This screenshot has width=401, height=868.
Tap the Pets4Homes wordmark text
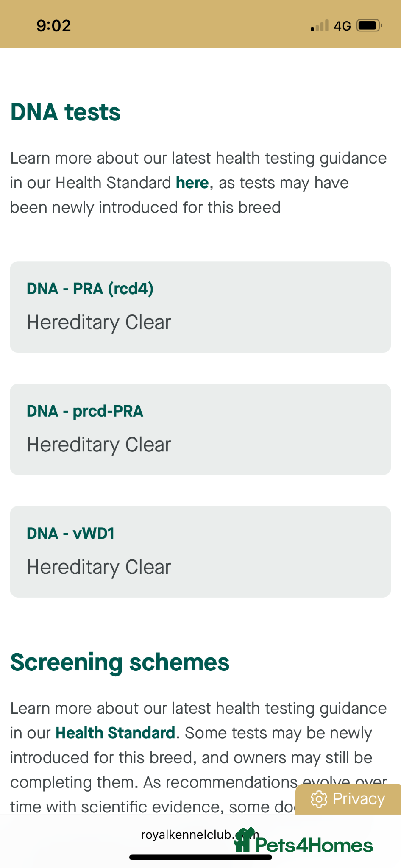pos(314,846)
